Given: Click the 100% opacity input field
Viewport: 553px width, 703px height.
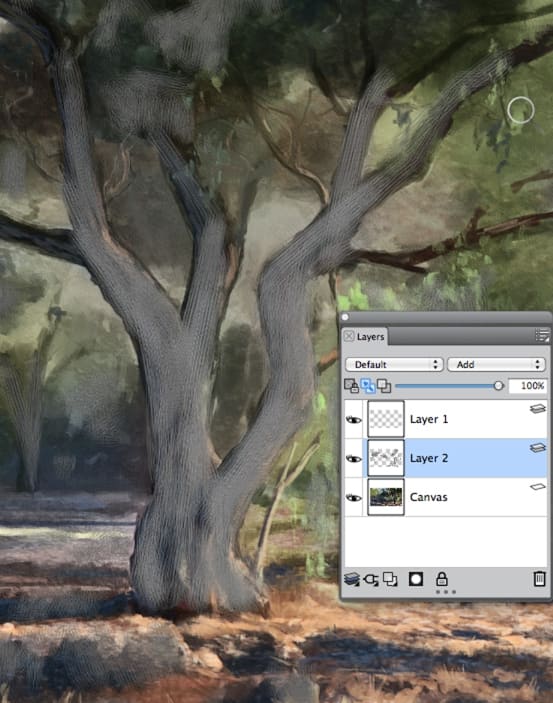Looking at the screenshot, I should pos(528,386).
